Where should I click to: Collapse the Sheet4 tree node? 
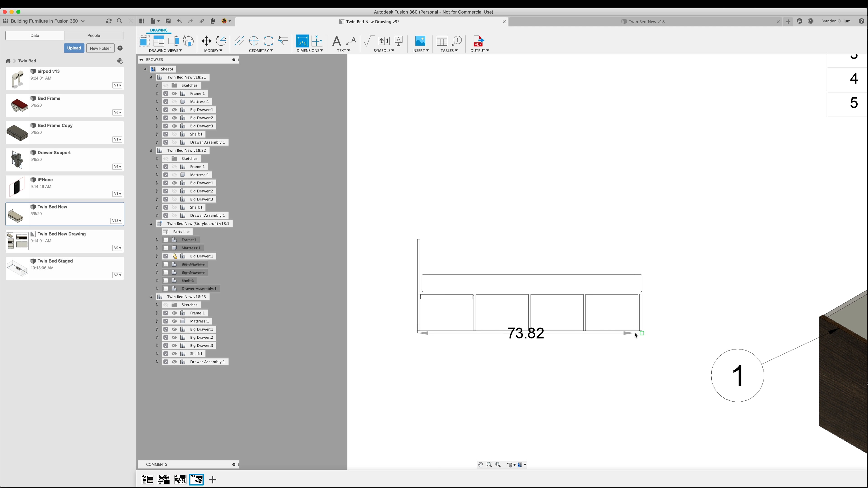[x=145, y=69]
